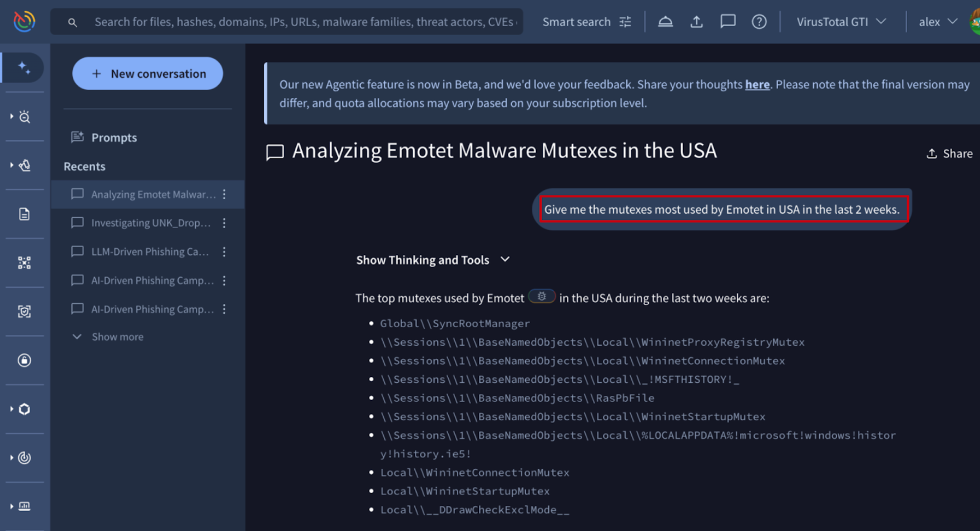Click the Sessions WininetConnectionMutex entry

[582, 361]
